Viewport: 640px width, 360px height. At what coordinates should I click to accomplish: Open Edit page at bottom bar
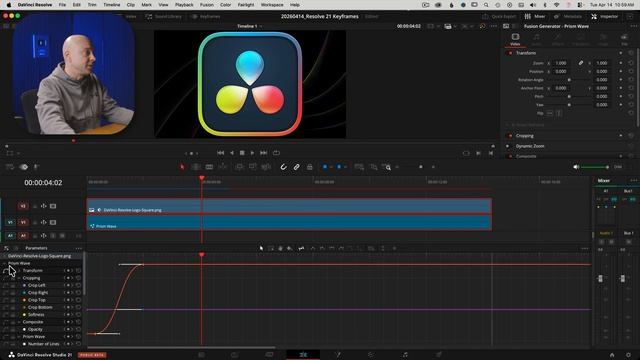303,355
